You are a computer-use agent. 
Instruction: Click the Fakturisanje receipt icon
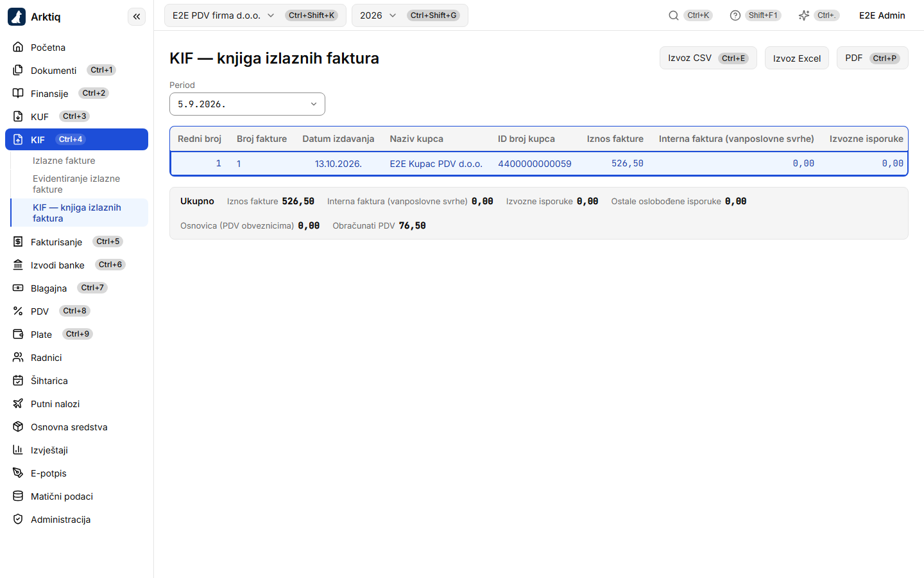[18, 241]
